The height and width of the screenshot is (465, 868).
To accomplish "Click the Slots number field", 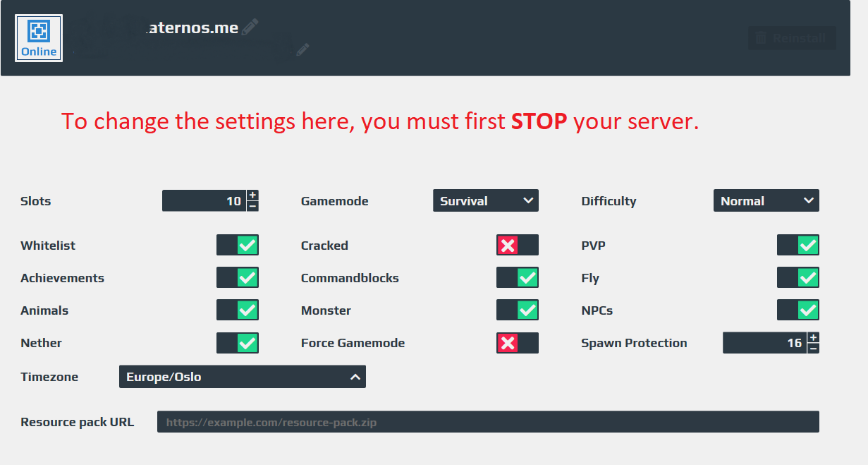I will 204,201.
